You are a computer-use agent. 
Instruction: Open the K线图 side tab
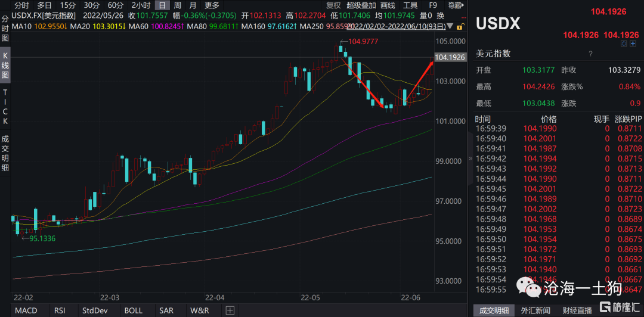tap(5, 66)
